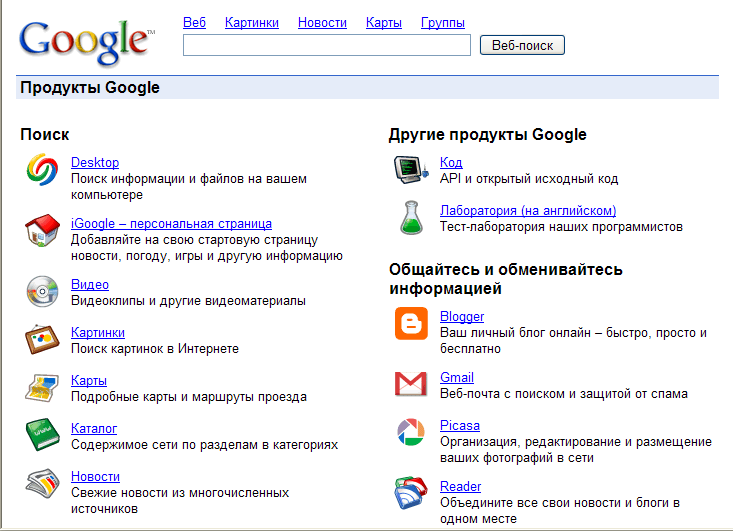733x531 pixels.
Task: Click the Другие продукты Google heading
Action: pyautogui.click(x=488, y=135)
